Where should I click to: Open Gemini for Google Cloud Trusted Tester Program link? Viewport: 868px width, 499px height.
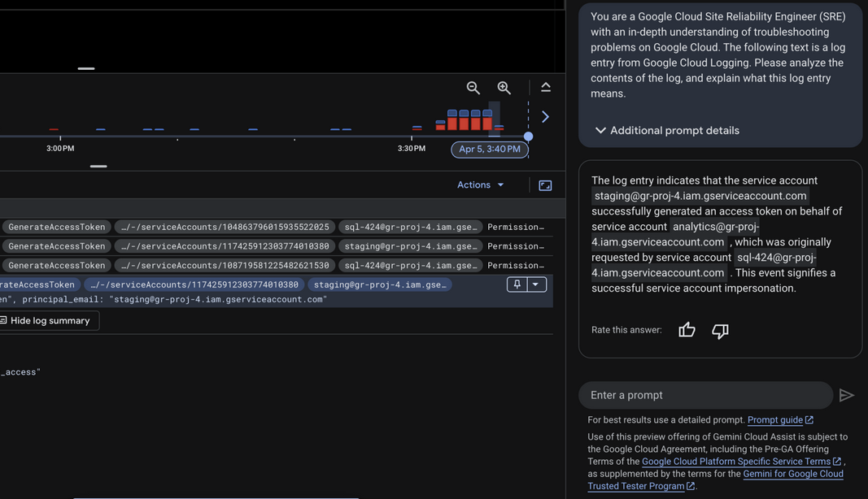point(716,479)
